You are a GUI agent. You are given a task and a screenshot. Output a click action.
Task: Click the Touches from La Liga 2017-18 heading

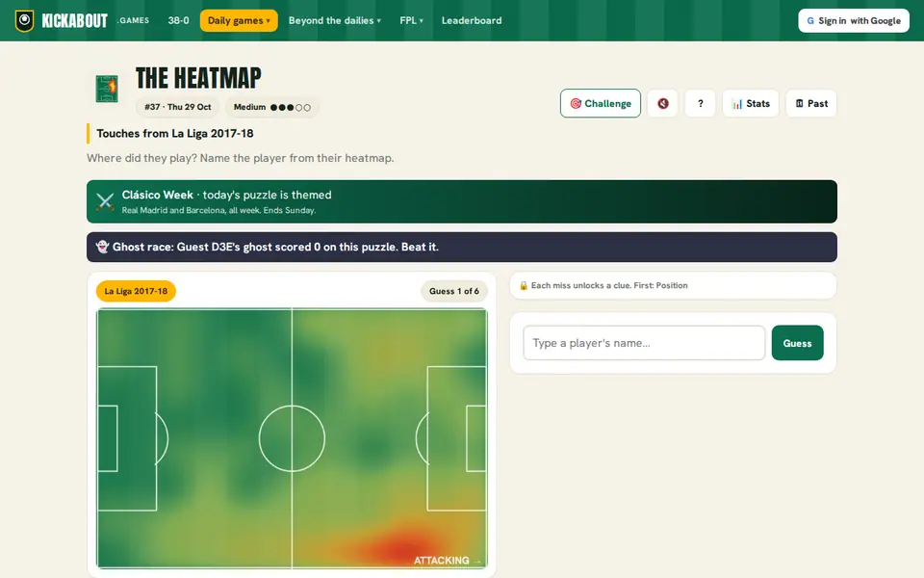tap(175, 133)
